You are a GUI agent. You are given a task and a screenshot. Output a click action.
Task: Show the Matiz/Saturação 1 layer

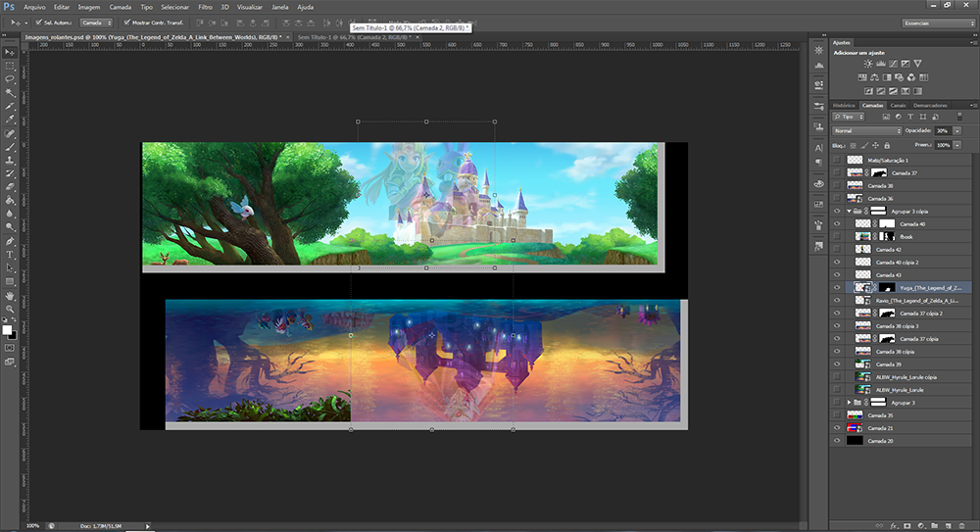pyautogui.click(x=837, y=160)
